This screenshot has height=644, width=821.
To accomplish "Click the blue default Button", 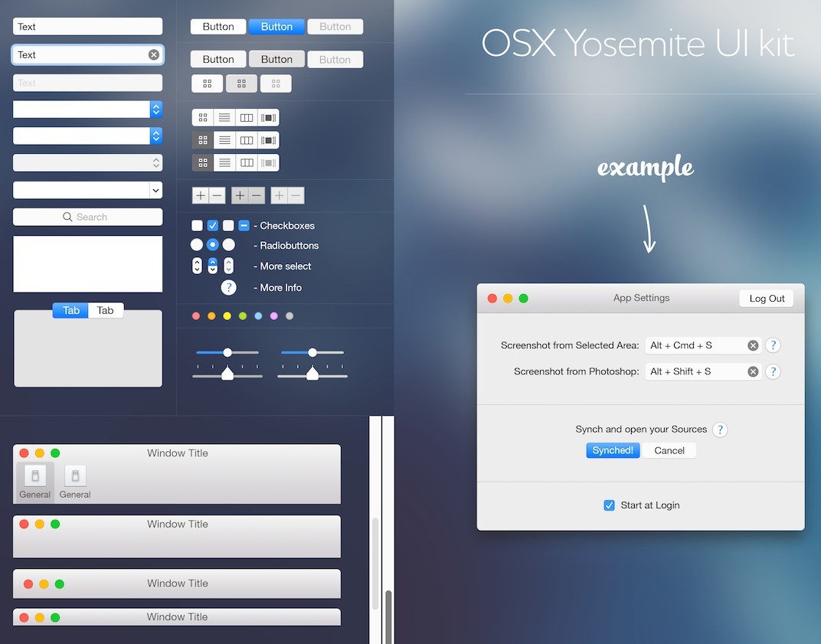I will click(276, 27).
